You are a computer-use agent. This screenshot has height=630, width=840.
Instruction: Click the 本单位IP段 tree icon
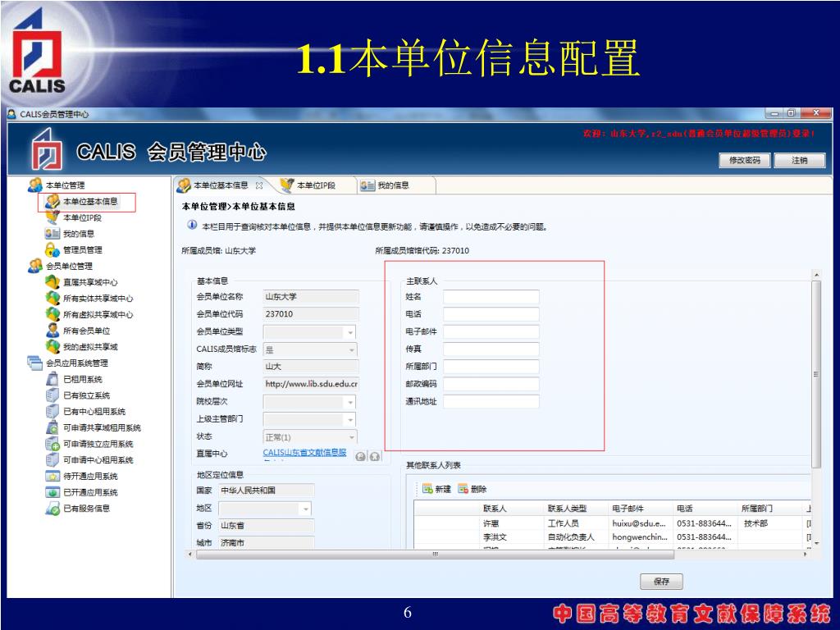click(52, 217)
